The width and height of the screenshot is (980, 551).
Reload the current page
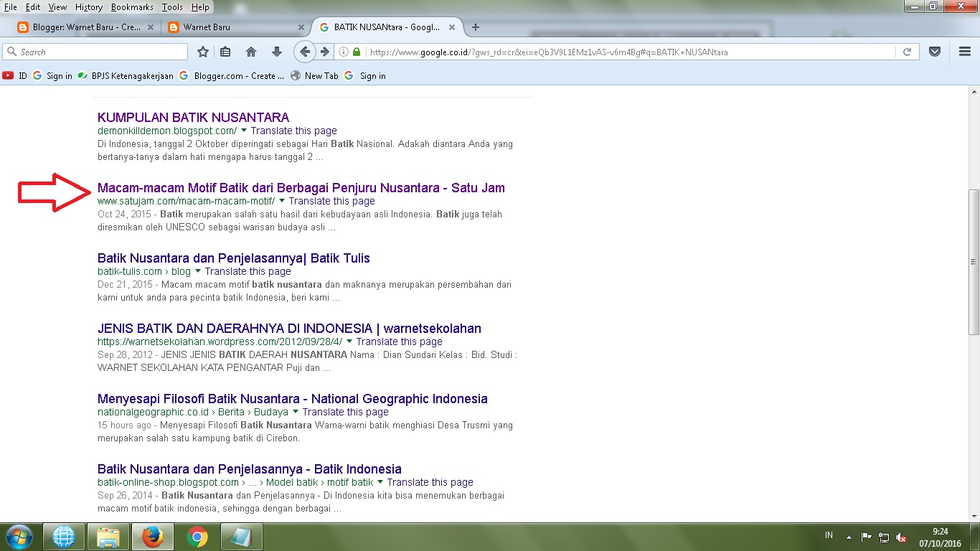point(907,52)
